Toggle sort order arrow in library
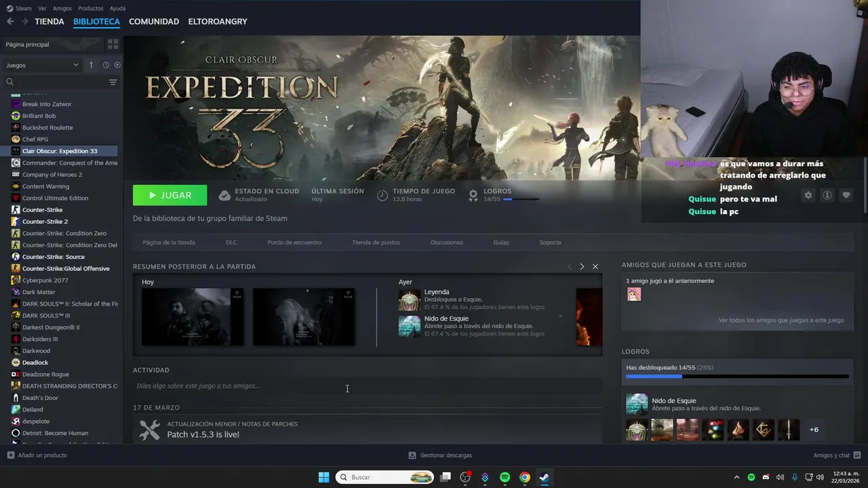This screenshot has width=868, height=488. coord(91,65)
